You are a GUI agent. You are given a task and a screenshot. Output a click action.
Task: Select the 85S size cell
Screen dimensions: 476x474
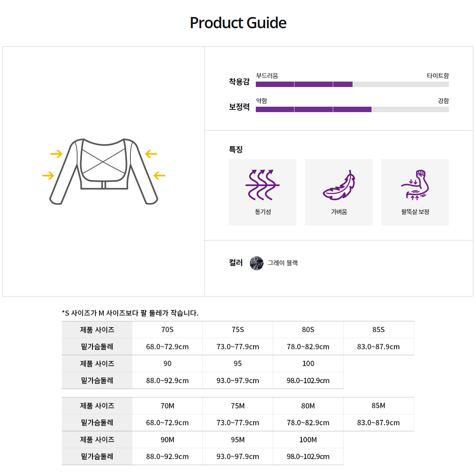click(378, 330)
